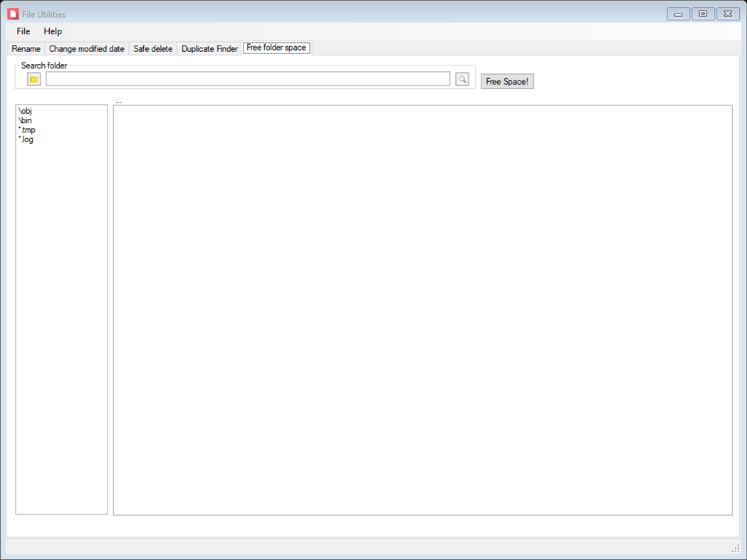The width and height of the screenshot is (747, 560).
Task: Open the Duplicate Finder tab
Action: point(209,48)
